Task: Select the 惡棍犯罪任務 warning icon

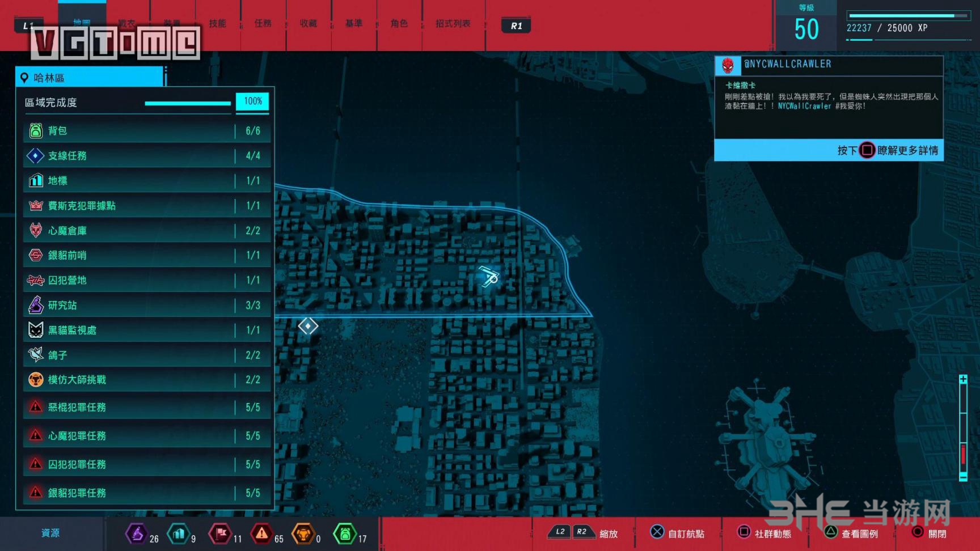Action: (x=36, y=407)
